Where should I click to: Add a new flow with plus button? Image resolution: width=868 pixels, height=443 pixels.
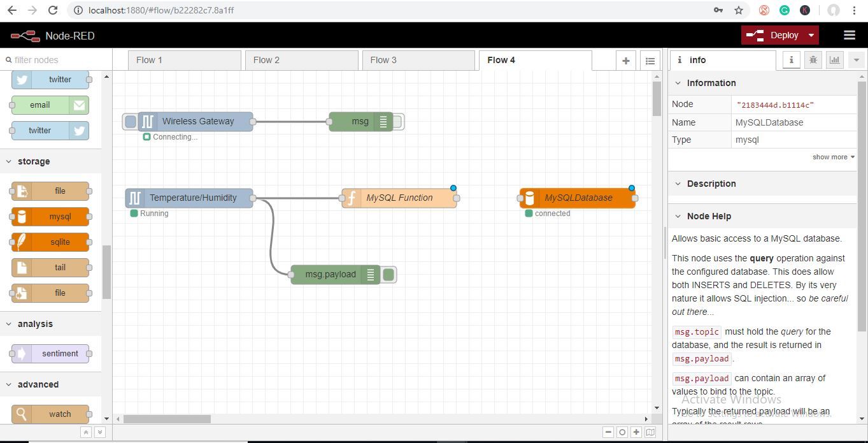tap(626, 61)
